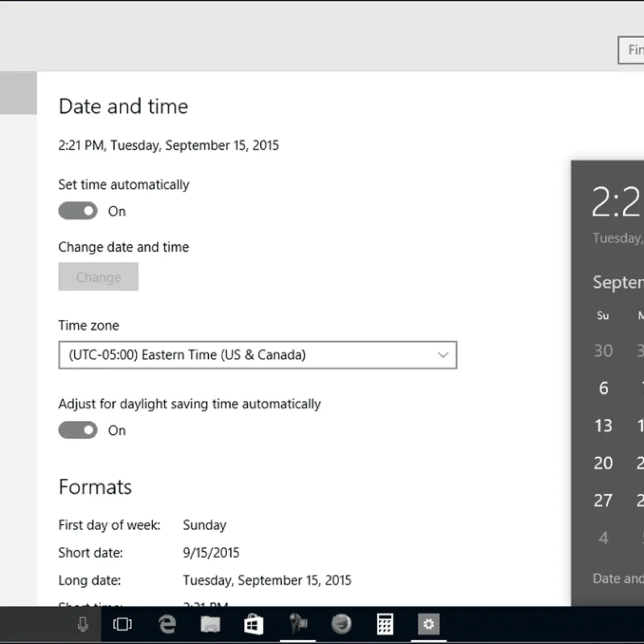Viewport: 644px width, 644px height.
Task: Turn off Set time automatically switch
Action: point(78,211)
